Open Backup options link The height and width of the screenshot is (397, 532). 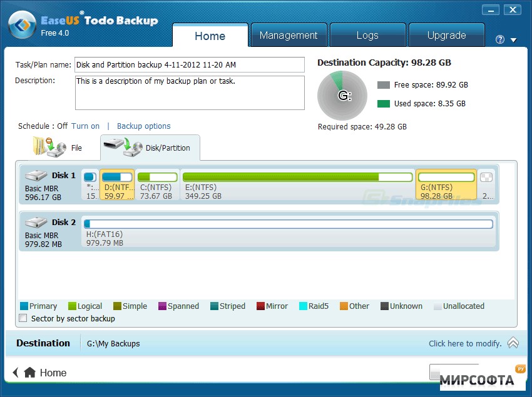click(x=144, y=126)
